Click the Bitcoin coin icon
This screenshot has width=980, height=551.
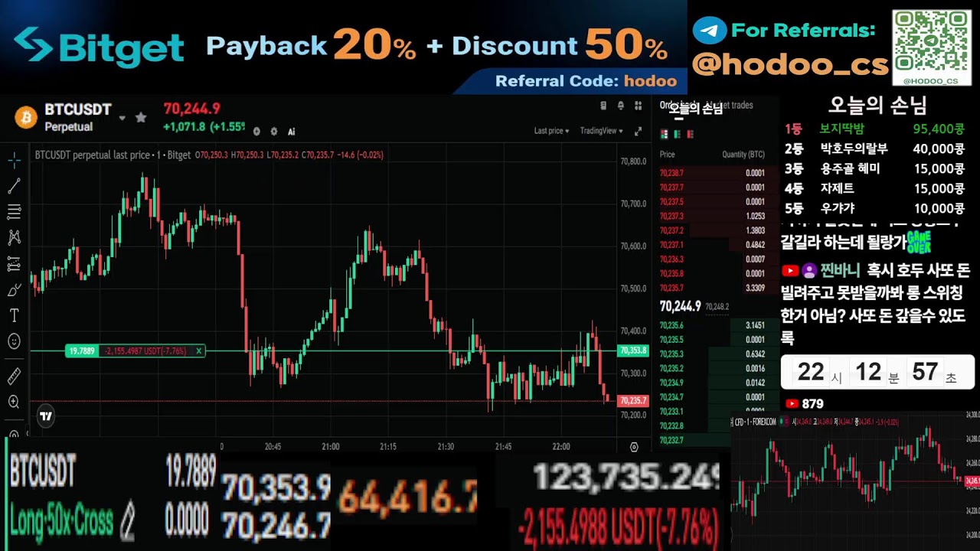(26, 118)
